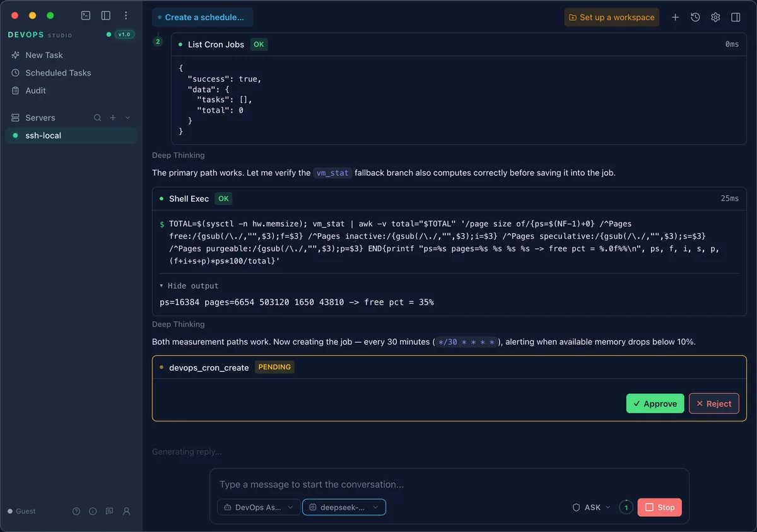Approve the devops_cron_create action

655,403
